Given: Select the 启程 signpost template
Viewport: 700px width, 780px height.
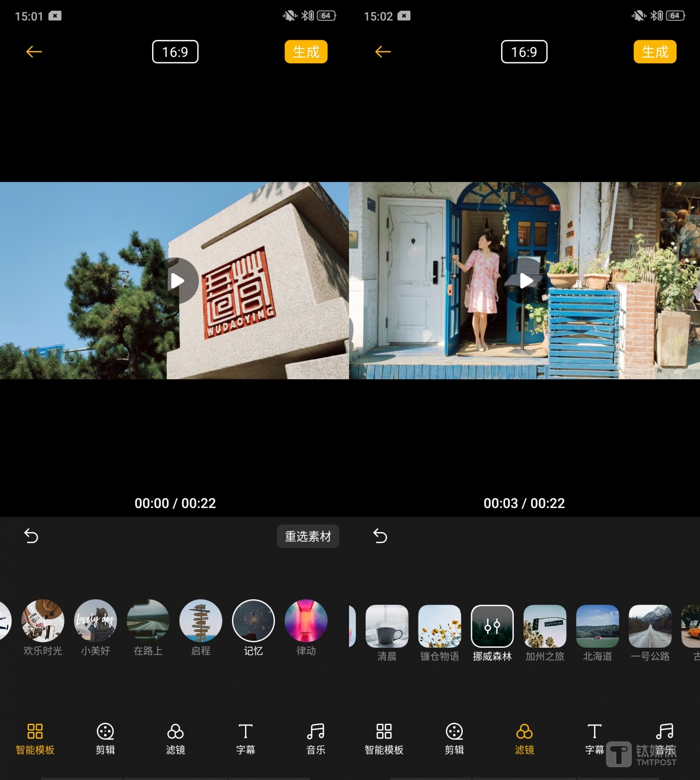Looking at the screenshot, I should (x=201, y=621).
